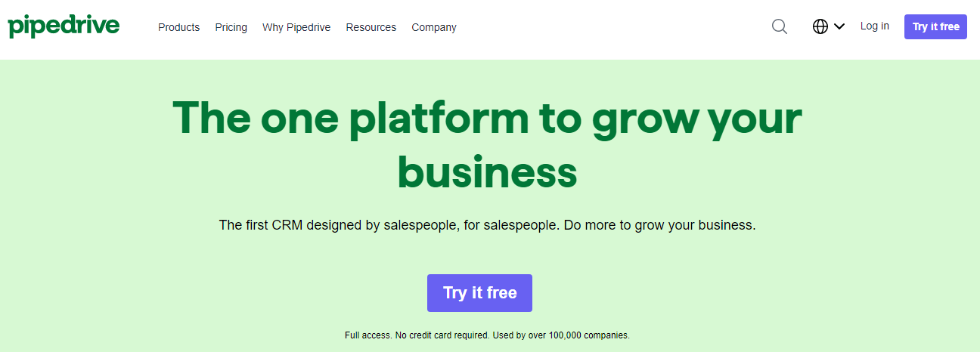Click the large green word "business" in the headline

pyautogui.click(x=487, y=172)
